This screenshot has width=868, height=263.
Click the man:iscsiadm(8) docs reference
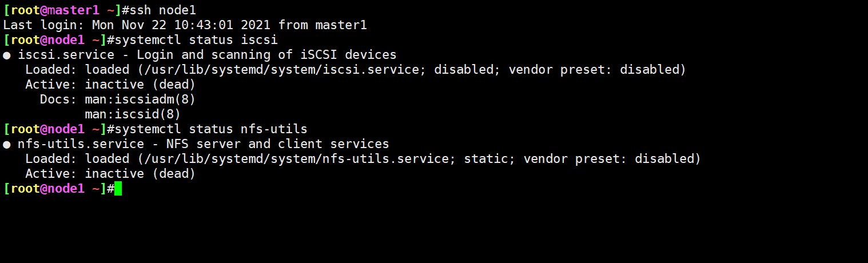pyautogui.click(x=141, y=99)
